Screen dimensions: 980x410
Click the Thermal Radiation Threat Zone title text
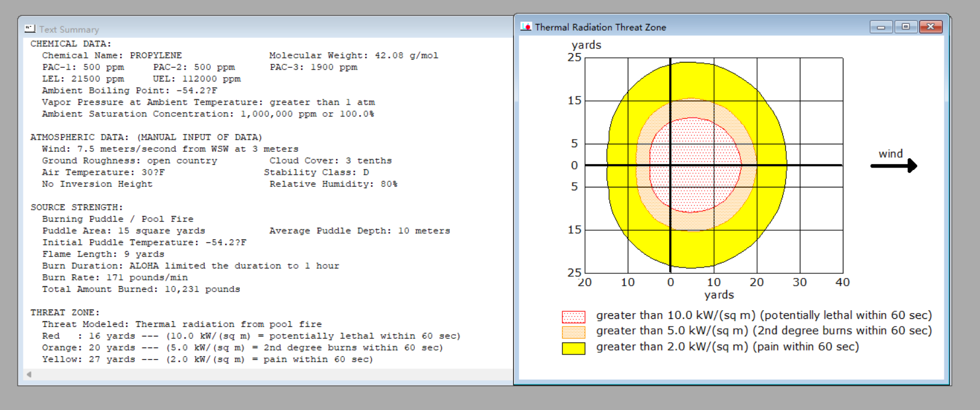click(600, 27)
